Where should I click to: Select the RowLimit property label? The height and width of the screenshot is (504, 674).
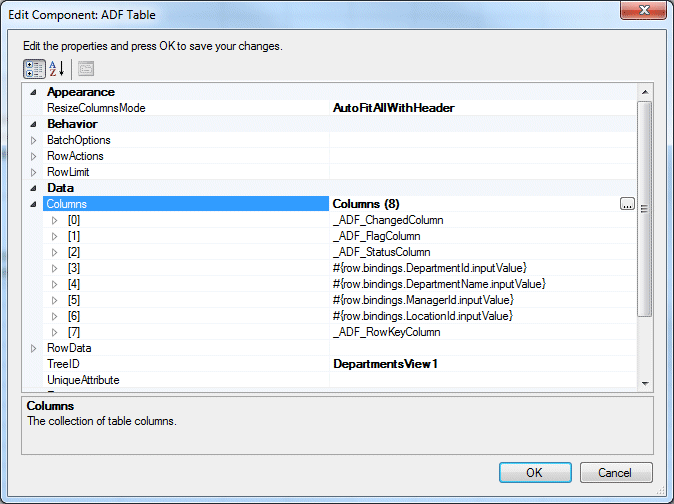[x=68, y=172]
